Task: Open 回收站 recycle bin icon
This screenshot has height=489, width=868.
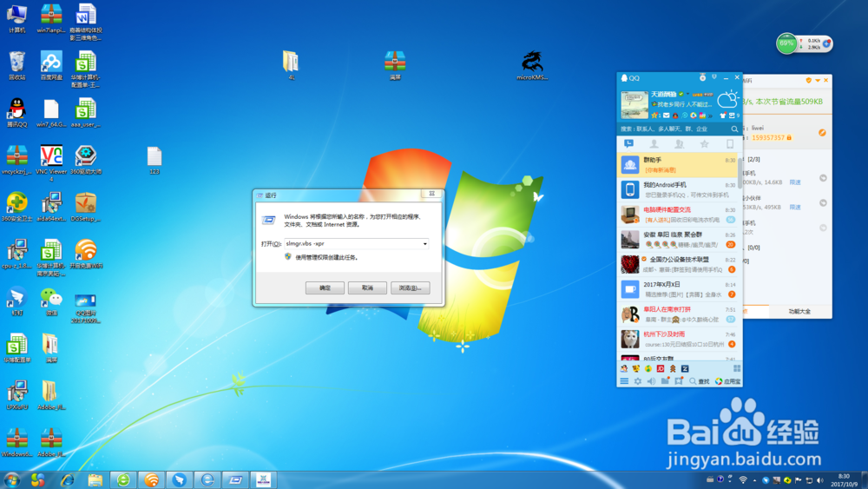Action: 17,66
